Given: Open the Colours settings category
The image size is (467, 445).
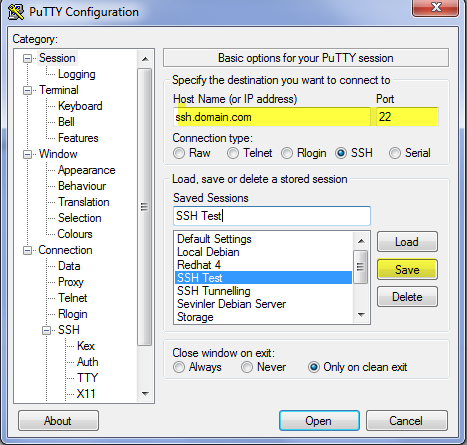Looking at the screenshot, I should pyautogui.click(x=75, y=234).
